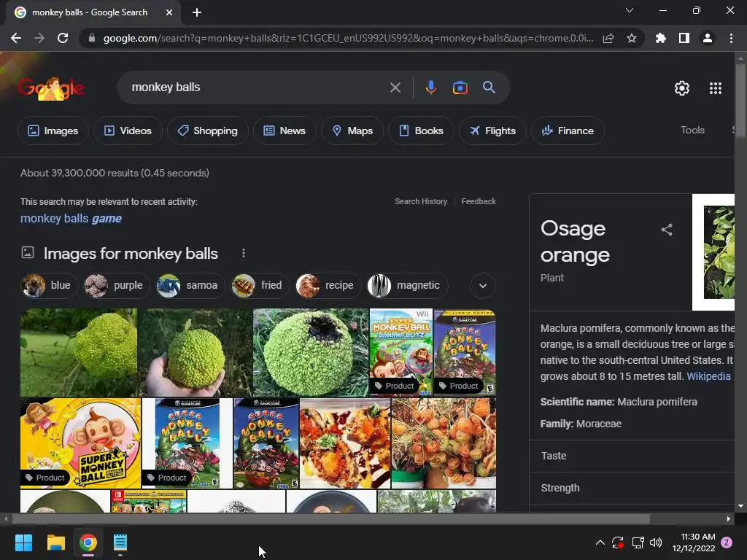Open Wii Banana Blitz product image
This screenshot has height=560, width=747.
401,352
